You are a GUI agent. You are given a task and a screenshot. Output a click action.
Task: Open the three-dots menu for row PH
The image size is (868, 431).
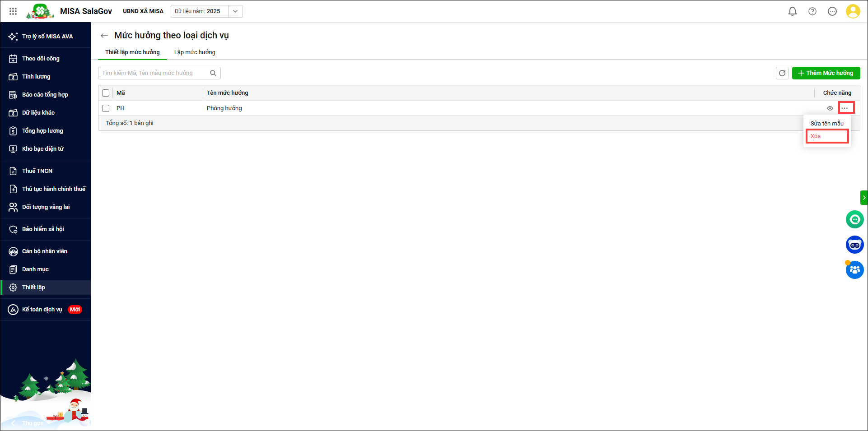point(846,108)
